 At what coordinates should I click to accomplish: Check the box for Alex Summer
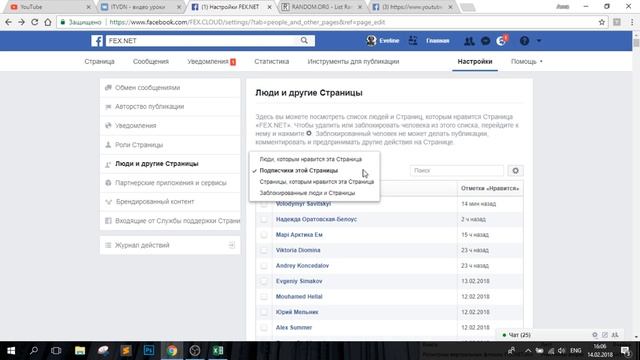click(264, 328)
